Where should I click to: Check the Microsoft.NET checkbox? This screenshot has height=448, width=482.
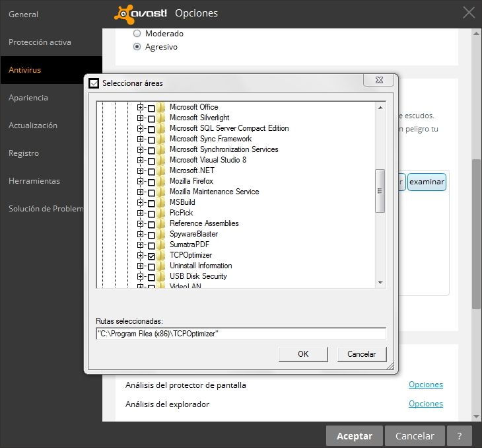click(151, 172)
